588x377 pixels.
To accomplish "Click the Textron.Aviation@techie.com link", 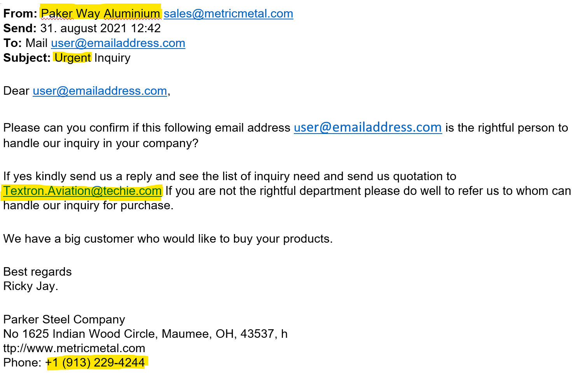I will coord(82,191).
